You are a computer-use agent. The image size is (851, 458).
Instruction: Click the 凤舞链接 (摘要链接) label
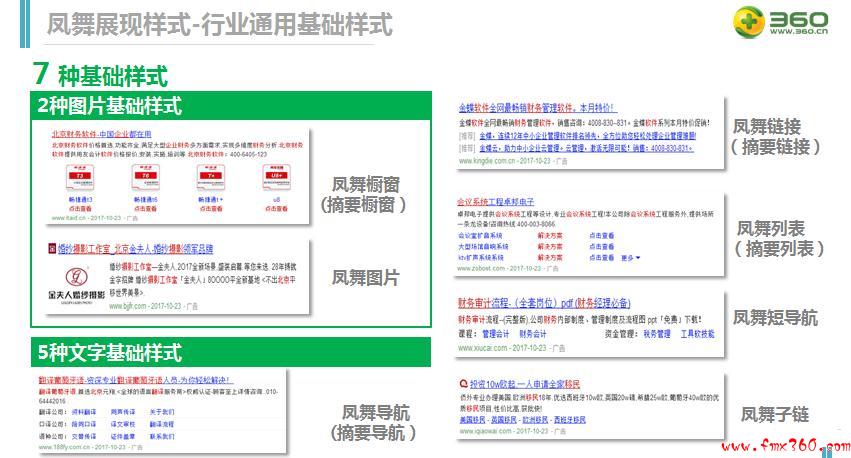[x=774, y=136]
